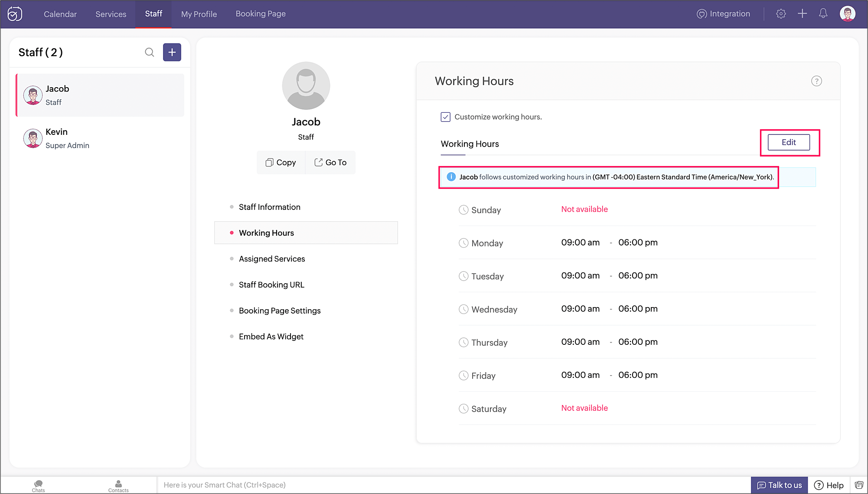
Task: Open the Booking Page tab
Action: 261,14
